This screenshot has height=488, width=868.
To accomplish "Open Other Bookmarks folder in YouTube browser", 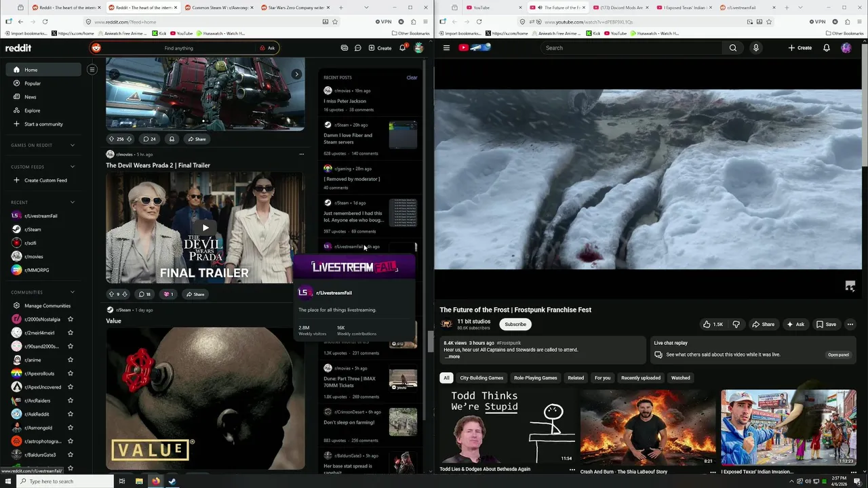I will click(x=845, y=33).
